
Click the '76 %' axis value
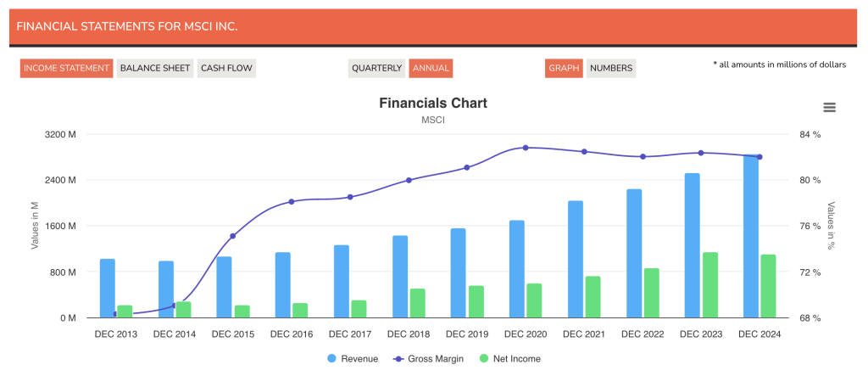[x=810, y=227]
